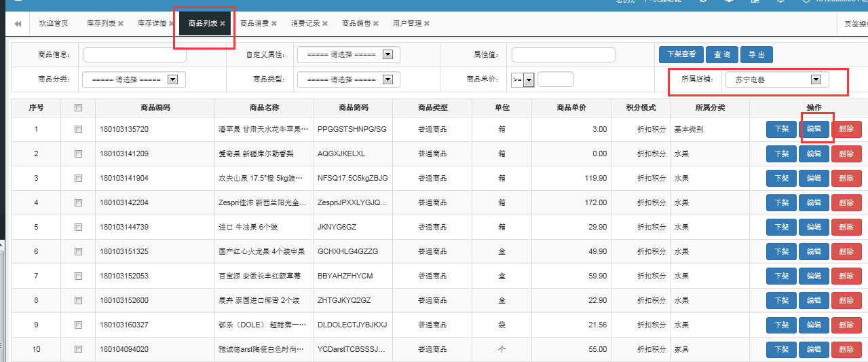
Task: Click 删除 for row 180103160327
Action: tap(846, 325)
